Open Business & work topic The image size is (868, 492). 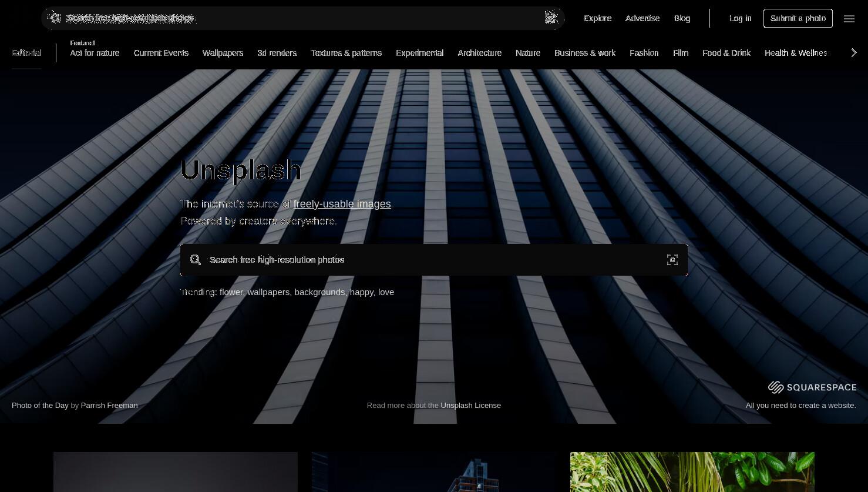584,53
